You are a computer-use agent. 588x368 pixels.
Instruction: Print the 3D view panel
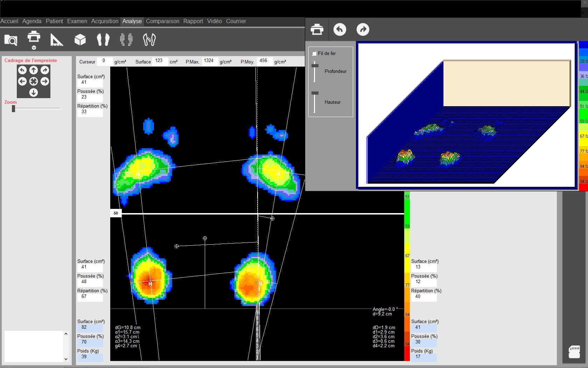click(x=317, y=29)
